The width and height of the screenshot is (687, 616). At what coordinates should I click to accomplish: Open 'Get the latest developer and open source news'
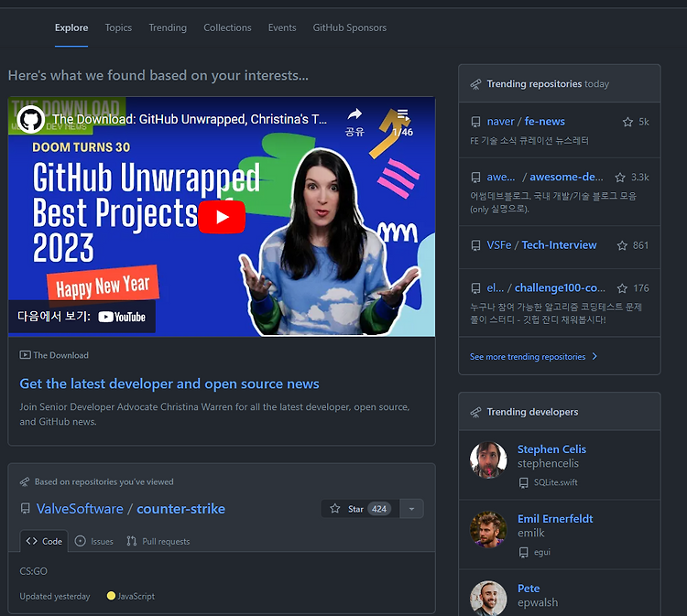(169, 384)
